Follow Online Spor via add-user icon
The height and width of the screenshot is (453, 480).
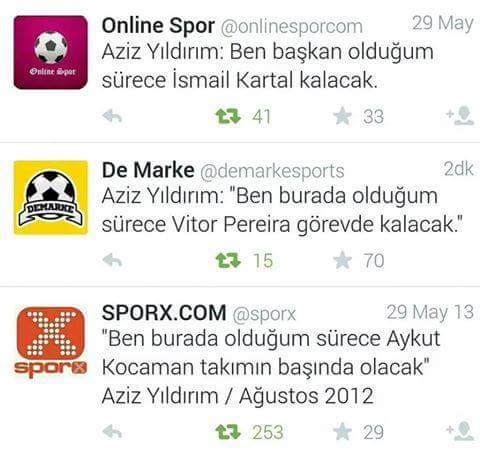coord(460,116)
